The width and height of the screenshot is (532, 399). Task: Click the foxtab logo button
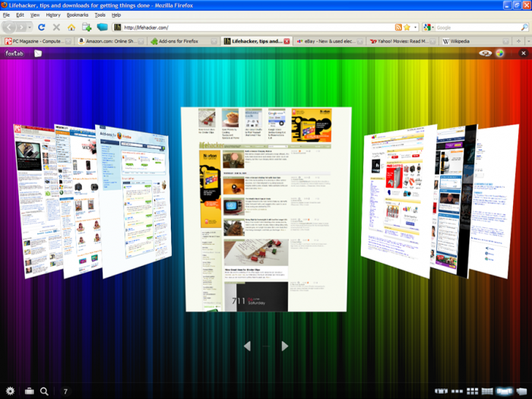pyautogui.click(x=14, y=53)
